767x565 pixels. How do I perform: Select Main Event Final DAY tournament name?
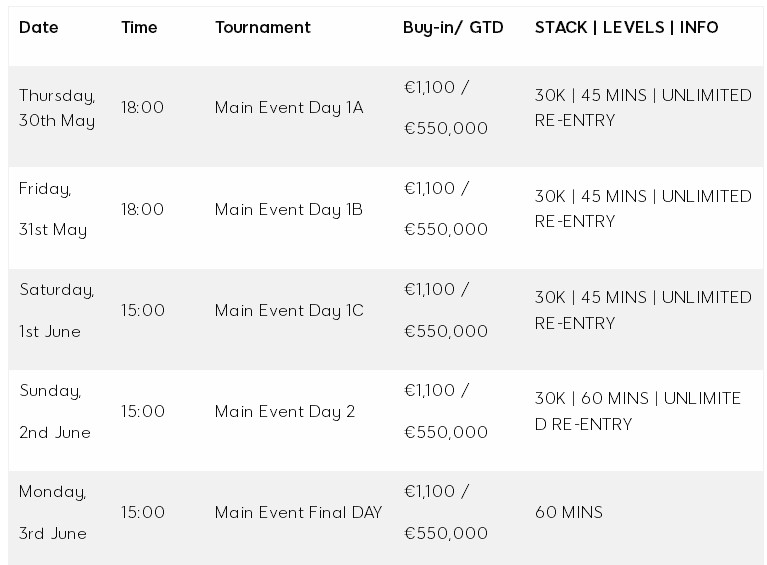pos(298,512)
